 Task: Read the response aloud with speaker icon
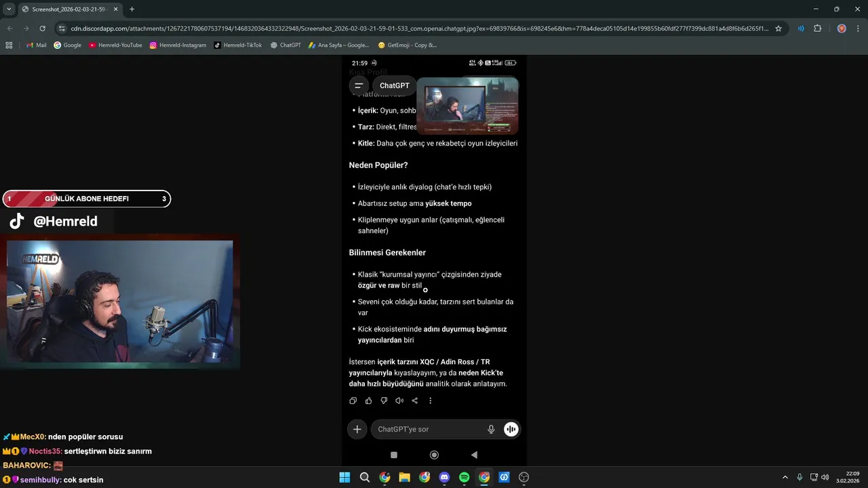click(x=399, y=401)
